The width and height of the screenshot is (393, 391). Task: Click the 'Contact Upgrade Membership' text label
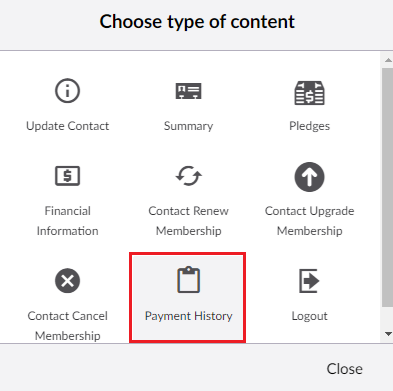click(309, 221)
